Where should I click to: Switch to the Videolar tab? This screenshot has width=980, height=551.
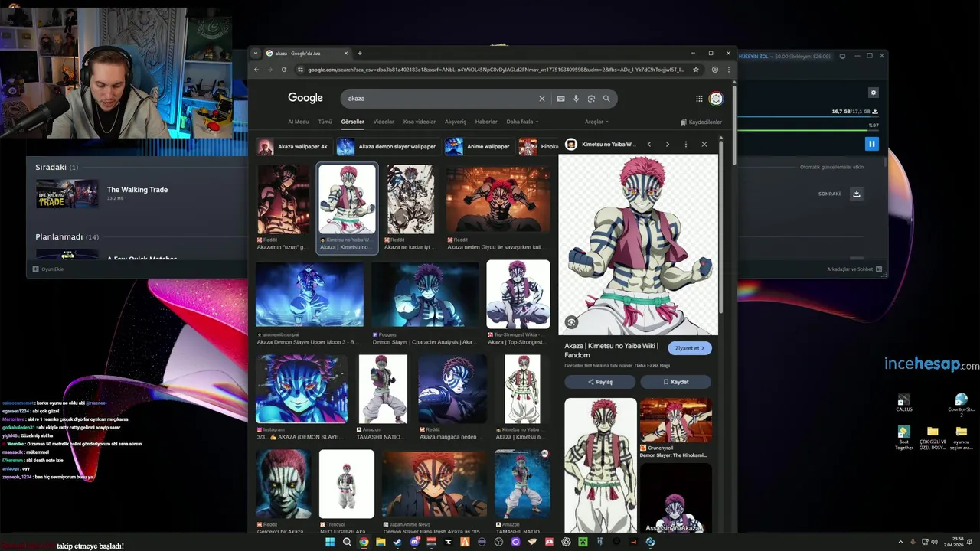click(384, 122)
